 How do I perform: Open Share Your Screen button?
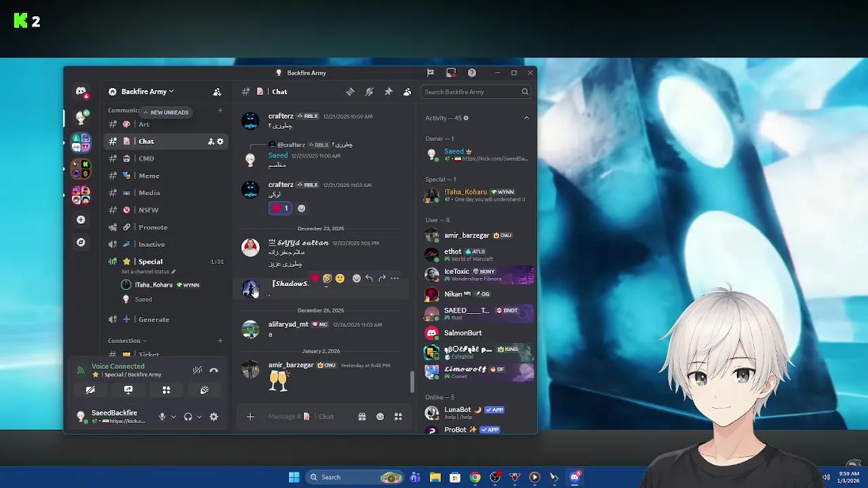pos(128,390)
